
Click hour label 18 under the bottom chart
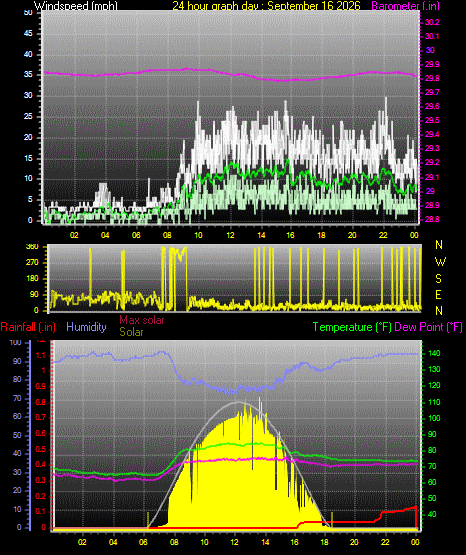click(324, 542)
